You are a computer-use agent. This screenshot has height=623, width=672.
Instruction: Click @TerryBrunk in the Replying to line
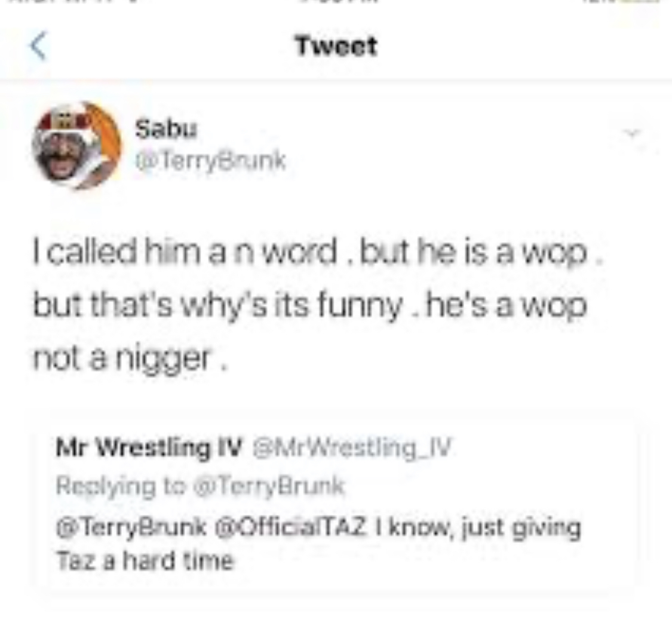point(269,486)
